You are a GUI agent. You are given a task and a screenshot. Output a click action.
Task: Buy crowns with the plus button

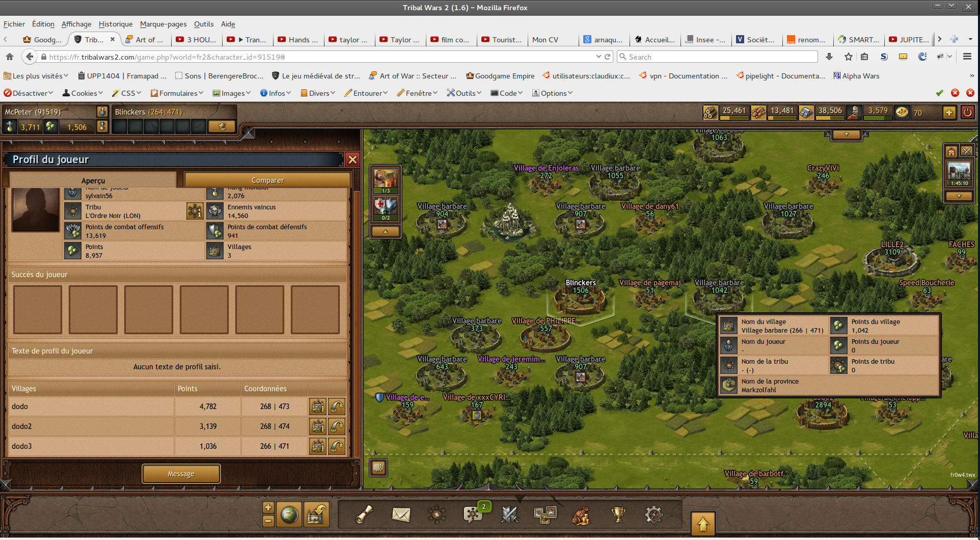tap(949, 113)
